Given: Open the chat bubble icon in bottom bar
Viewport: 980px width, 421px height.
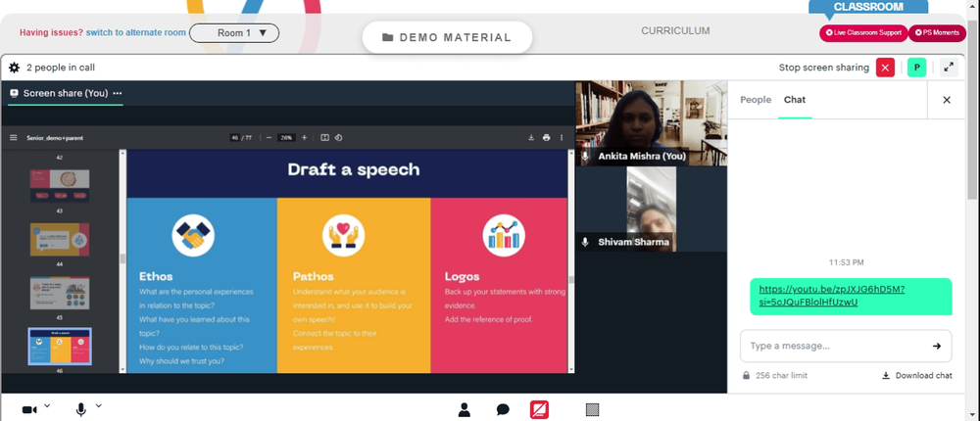Looking at the screenshot, I should pos(503,409).
